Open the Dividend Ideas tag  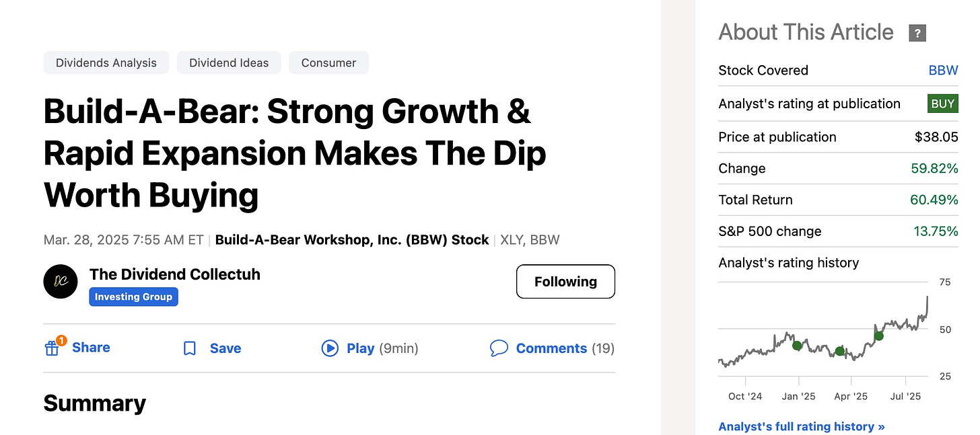(x=229, y=63)
